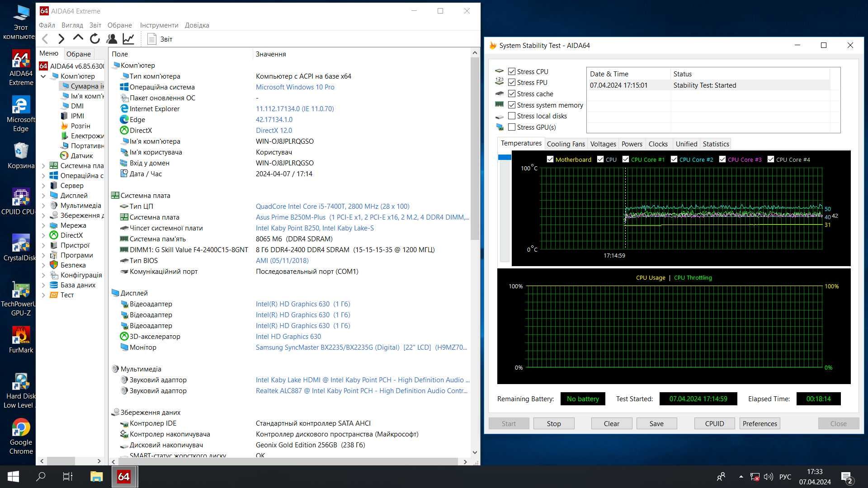This screenshot has width=868, height=488.
Task: Enable Stress GPU(s) checkbox
Action: tap(511, 127)
